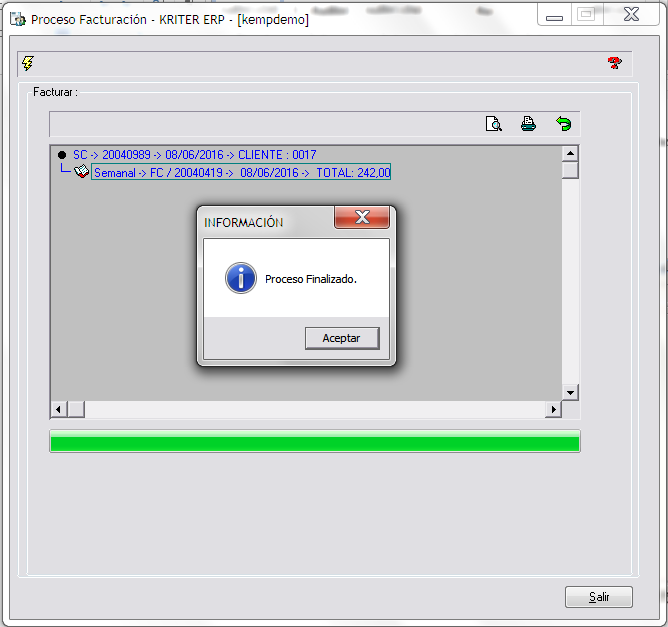Select the Semanal -> FC / 20040419 row
Viewport: 668px width, 627px height.
(x=241, y=172)
